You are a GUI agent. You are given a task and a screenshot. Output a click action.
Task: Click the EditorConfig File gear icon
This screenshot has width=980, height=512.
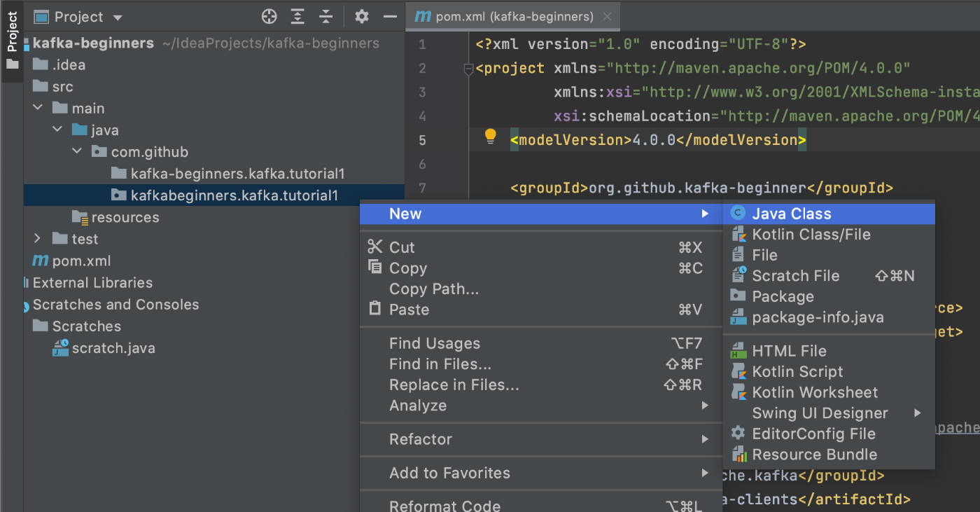pos(738,434)
